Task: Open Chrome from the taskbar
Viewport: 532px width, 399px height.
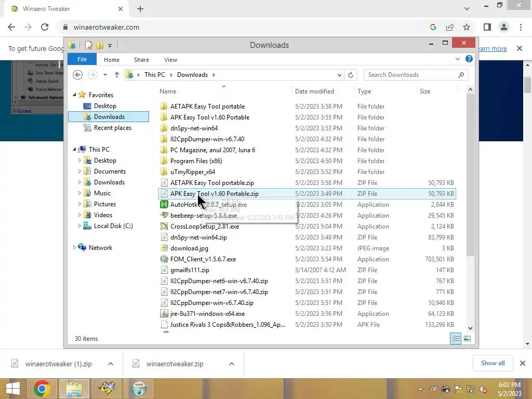Action: [43, 389]
